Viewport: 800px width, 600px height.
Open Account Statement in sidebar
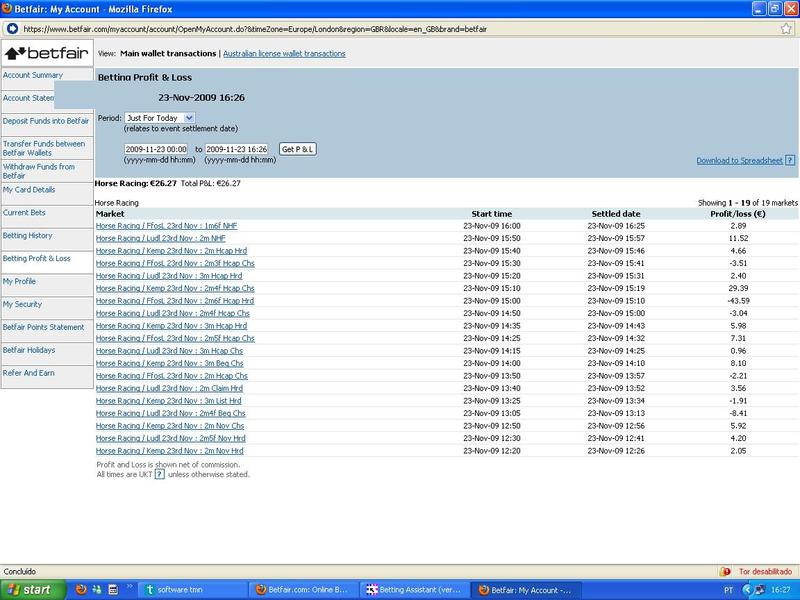[28, 98]
